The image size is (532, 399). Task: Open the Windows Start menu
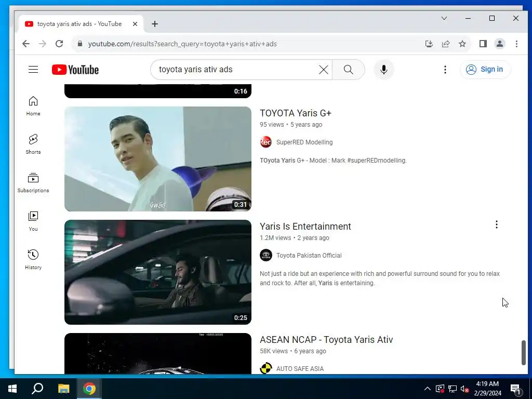12,389
